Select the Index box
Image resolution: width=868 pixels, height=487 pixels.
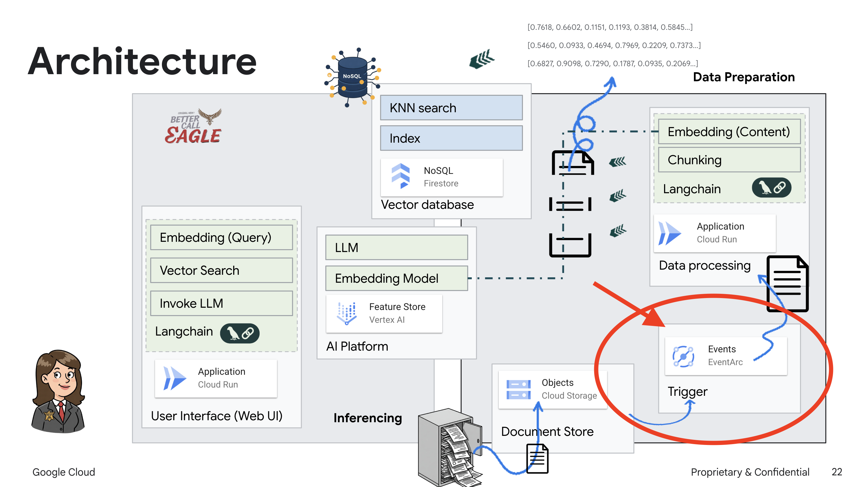[x=451, y=138]
